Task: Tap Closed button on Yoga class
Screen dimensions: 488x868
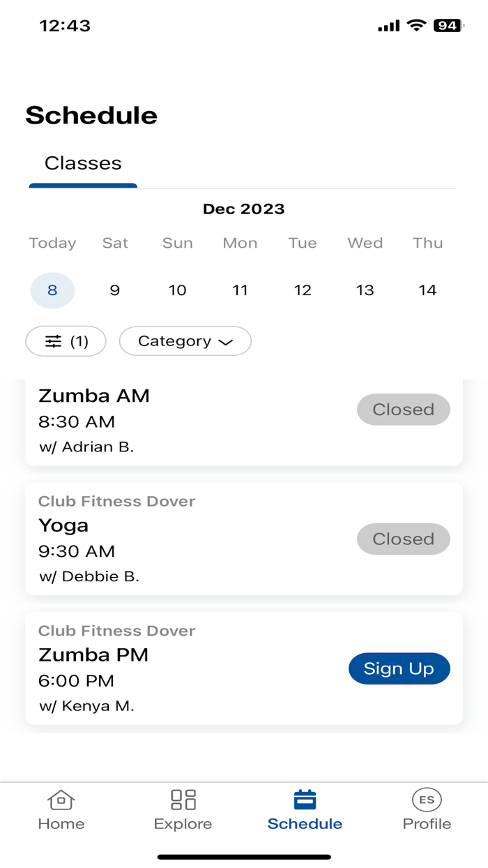Action: pyautogui.click(x=403, y=539)
